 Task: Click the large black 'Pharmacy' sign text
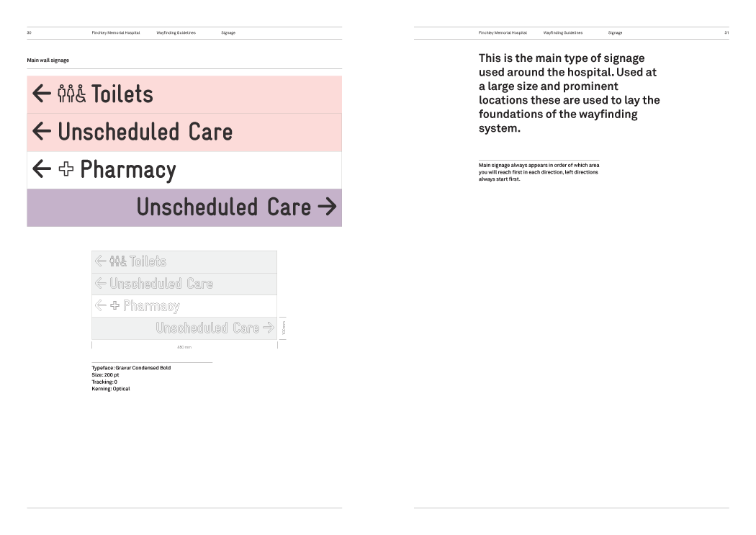(x=128, y=170)
